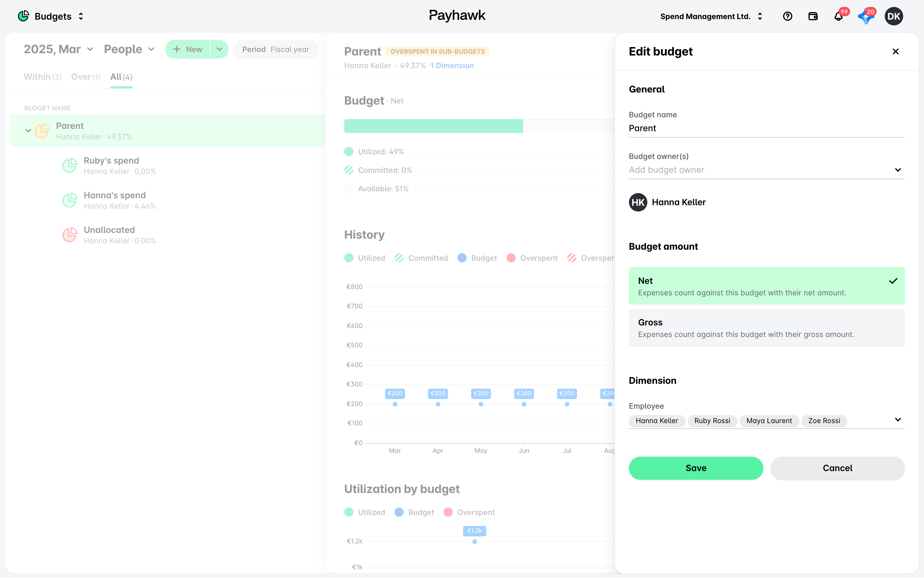Viewport: 924px width, 578px height.
Task: Open the wallet icon in header
Action: coord(813,16)
